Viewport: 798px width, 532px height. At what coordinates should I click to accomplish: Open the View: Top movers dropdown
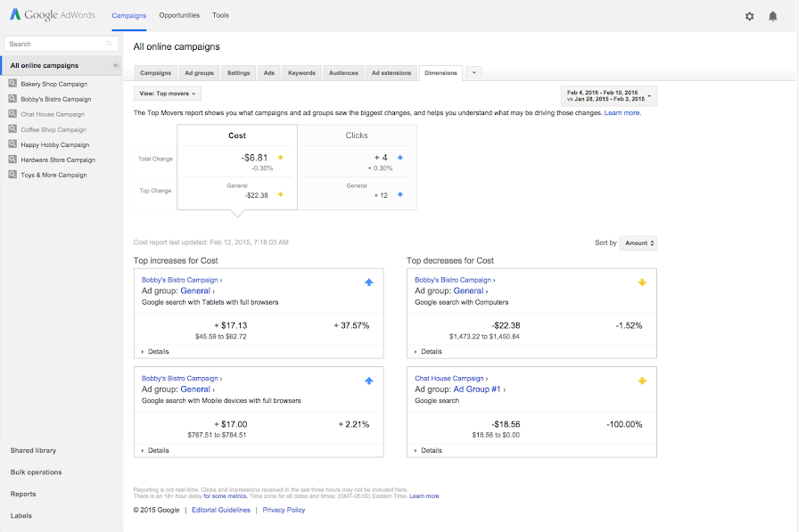pos(168,93)
